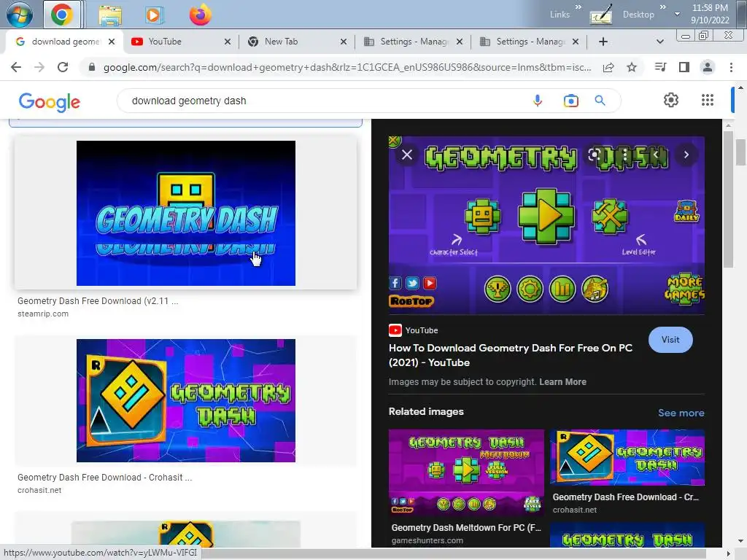Switch to the New Tab tab

tap(298, 42)
